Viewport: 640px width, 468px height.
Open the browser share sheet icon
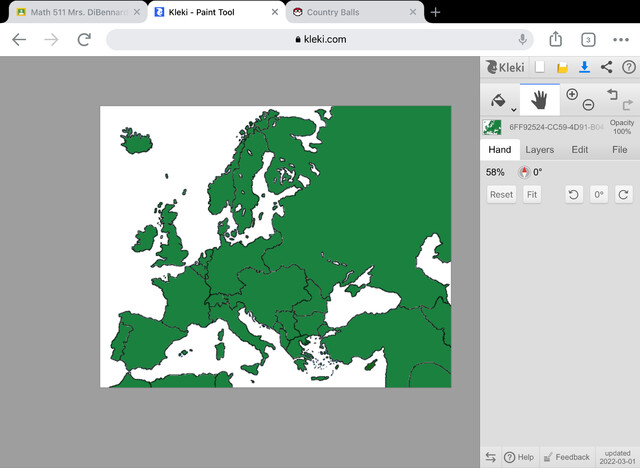(x=556, y=39)
